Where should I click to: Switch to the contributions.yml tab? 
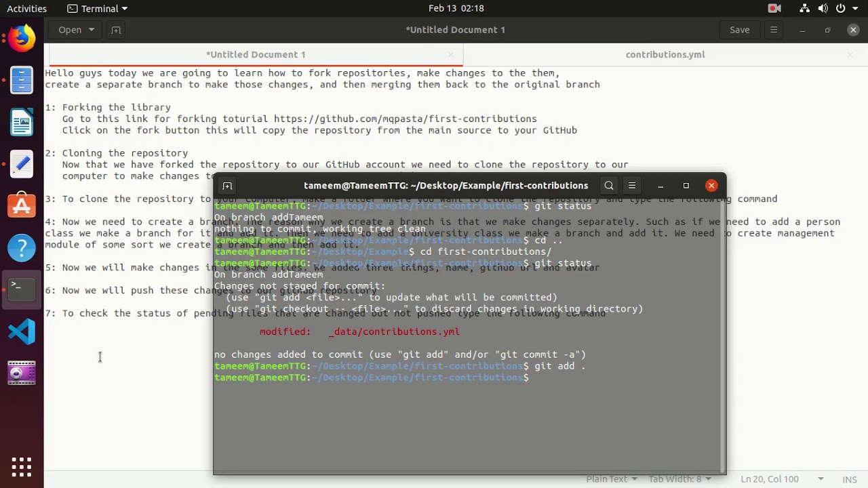coord(665,55)
